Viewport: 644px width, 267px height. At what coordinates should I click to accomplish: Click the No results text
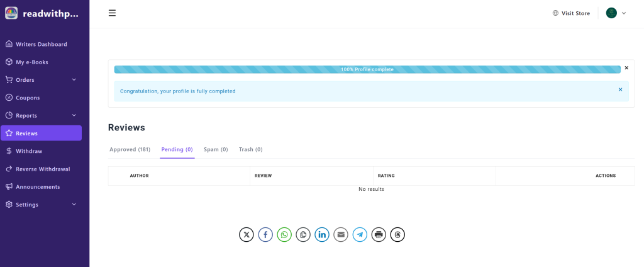coord(371,190)
